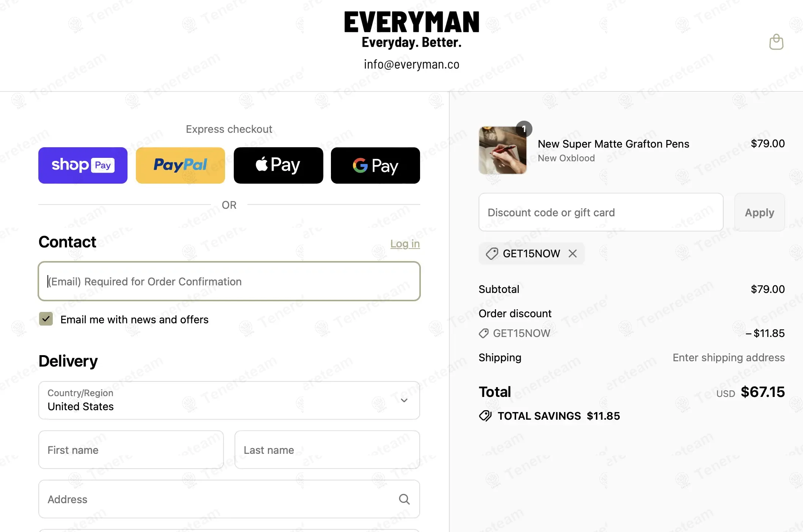Open the Grafton Pens product thumbnail
The width and height of the screenshot is (803, 532).
(502, 150)
